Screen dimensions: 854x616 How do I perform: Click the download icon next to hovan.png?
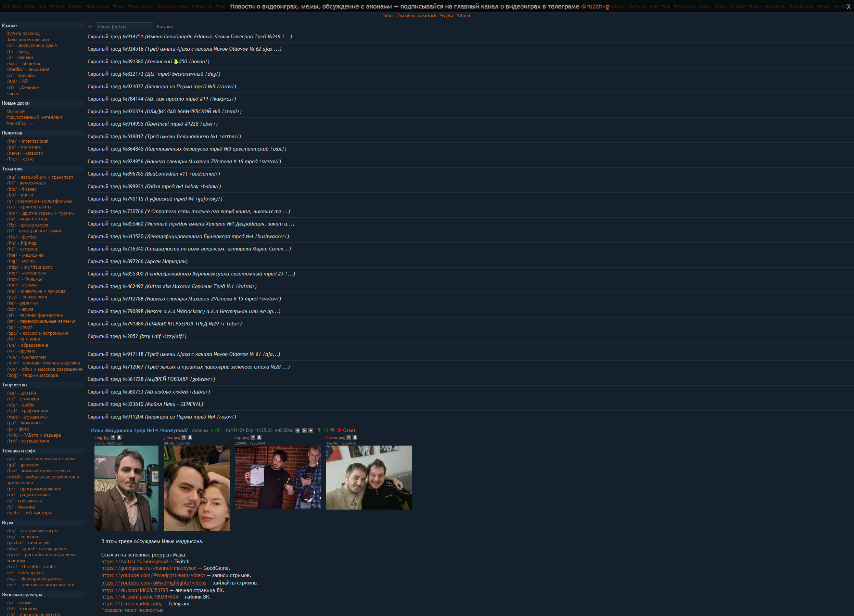[x=355, y=437]
